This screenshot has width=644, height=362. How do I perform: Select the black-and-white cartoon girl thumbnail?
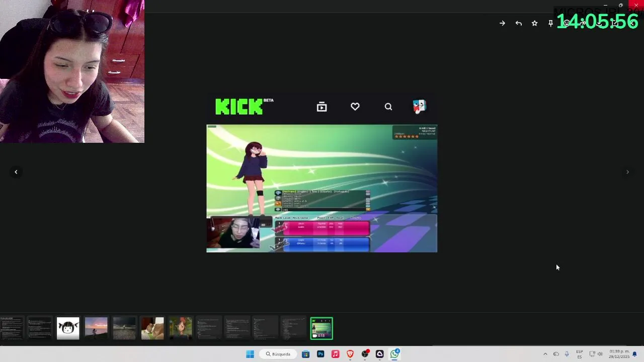coord(68,328)
